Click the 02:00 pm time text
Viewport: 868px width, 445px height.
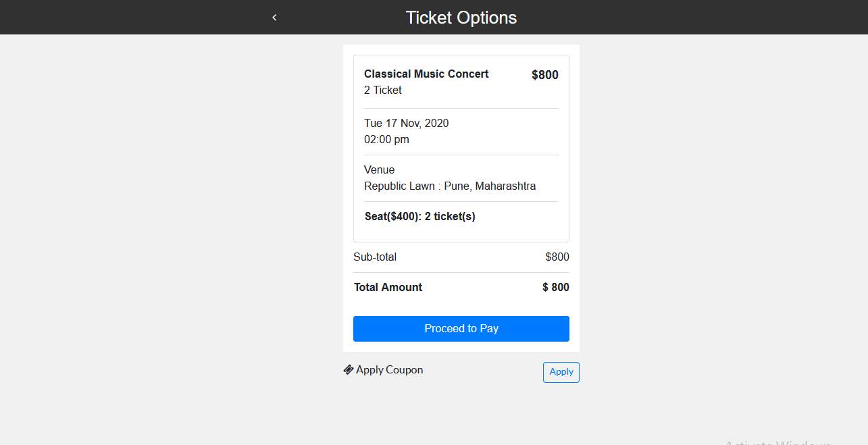click(386, 140)
